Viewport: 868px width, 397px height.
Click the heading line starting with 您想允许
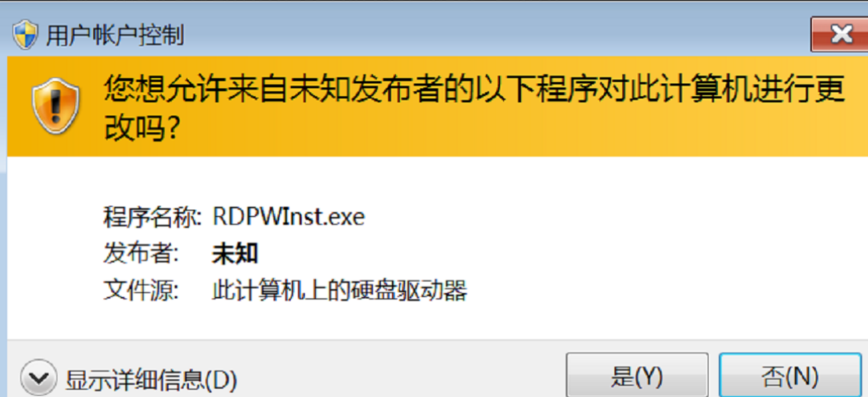tap(474, 90)
